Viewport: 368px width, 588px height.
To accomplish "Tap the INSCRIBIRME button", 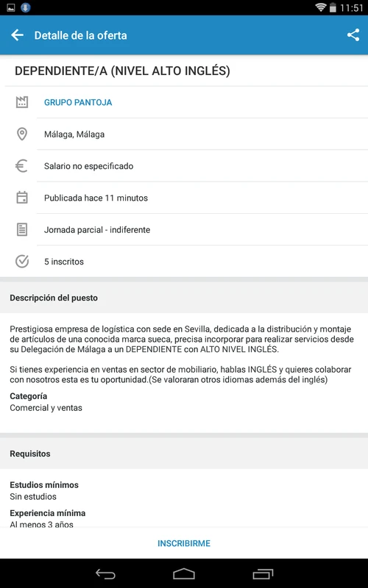I will tap(184, 543).
